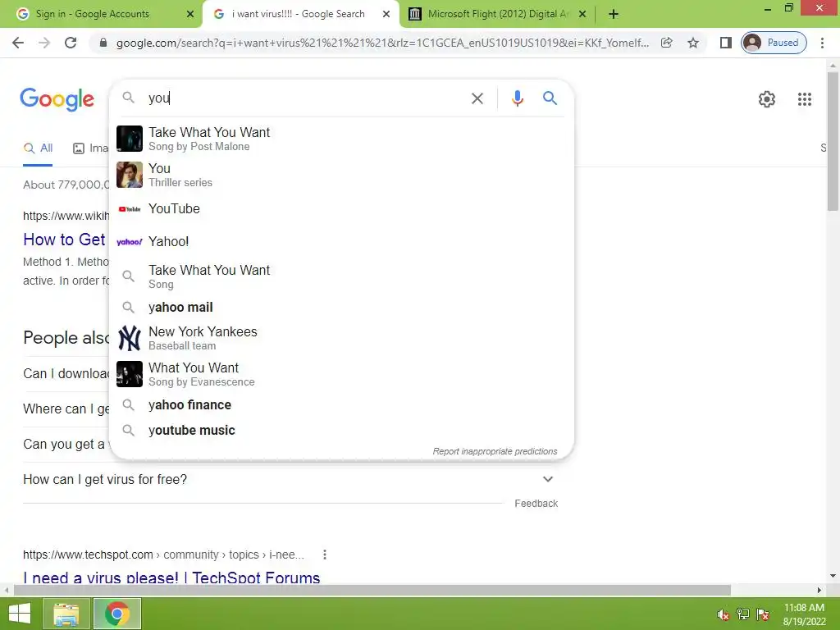Bookmark this page with the star
Viewport: 840px width, 630px height.
click(693, 43)
